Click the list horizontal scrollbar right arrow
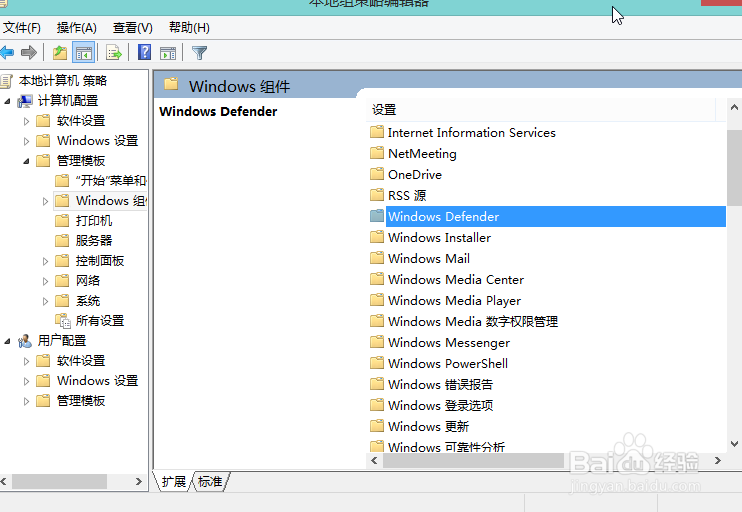The image size is (742, 512). pyautogui.click(x=717, y=460)
